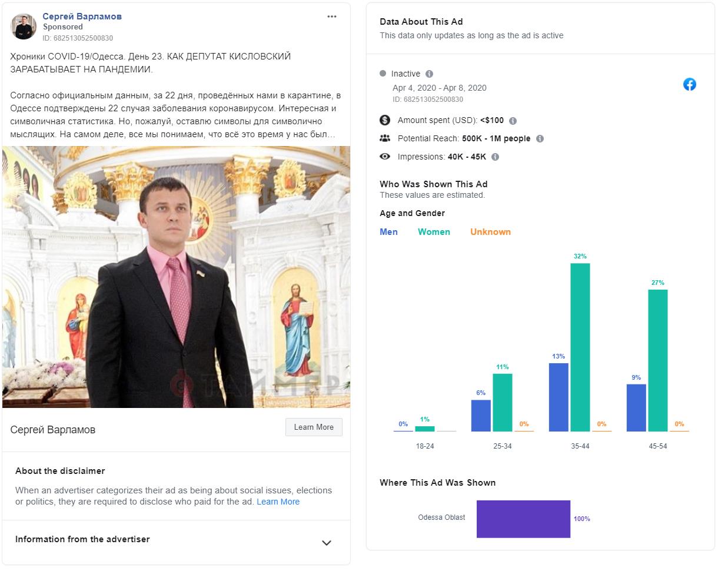Expand Information from the advertiser section
This screenshot has width=728, height=574.
click(327, 543)
